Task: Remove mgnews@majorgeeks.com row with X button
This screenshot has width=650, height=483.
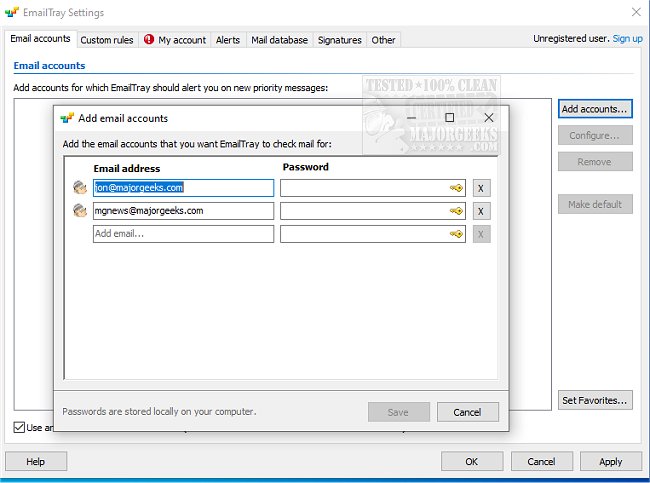Action: 481,211
